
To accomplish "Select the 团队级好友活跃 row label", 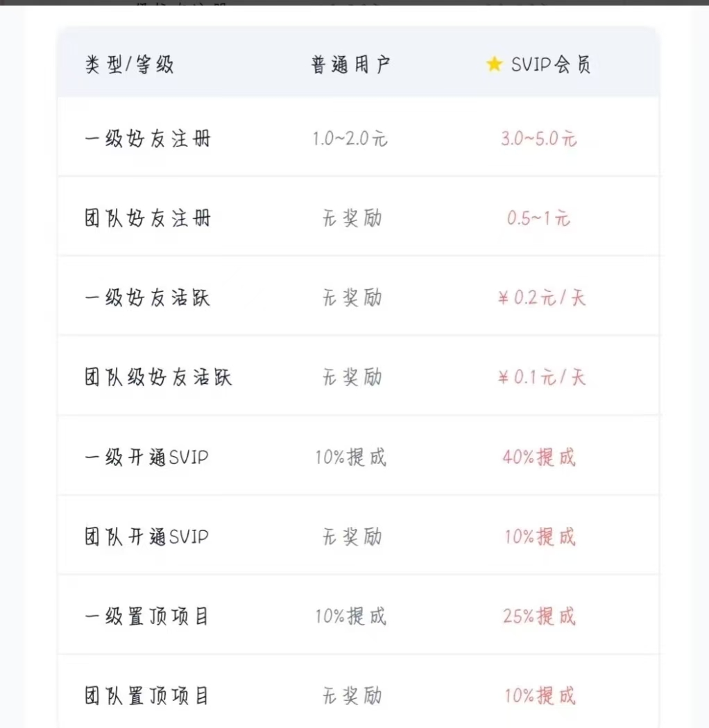I will click(158, 377).
